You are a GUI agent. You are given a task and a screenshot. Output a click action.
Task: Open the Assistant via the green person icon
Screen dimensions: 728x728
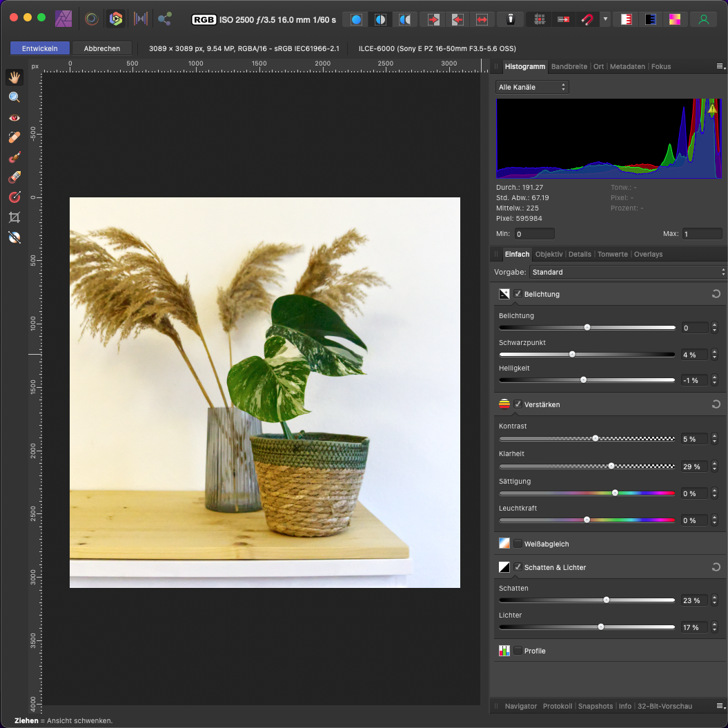click(x=704, y=19)
